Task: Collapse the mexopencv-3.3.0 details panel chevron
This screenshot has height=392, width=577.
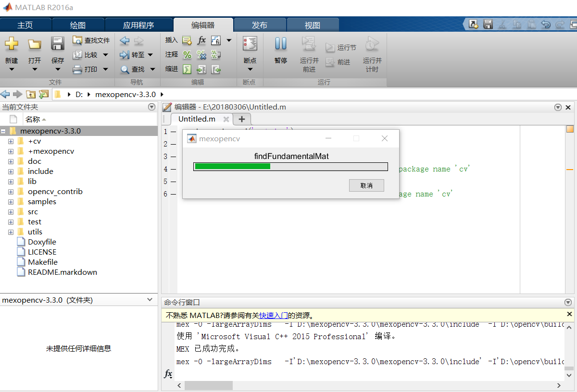Action: tap(150, 300)
